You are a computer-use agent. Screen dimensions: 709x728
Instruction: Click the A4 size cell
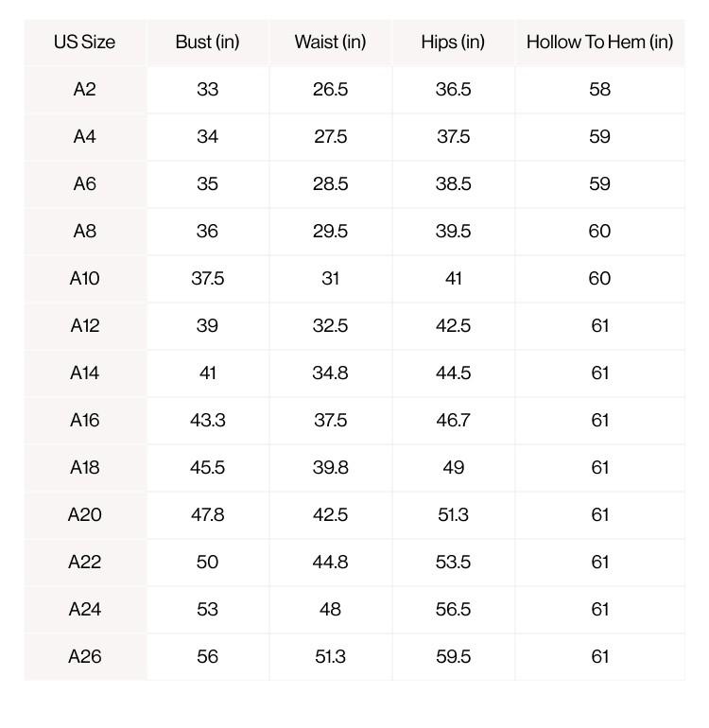(x=84, y=136)
